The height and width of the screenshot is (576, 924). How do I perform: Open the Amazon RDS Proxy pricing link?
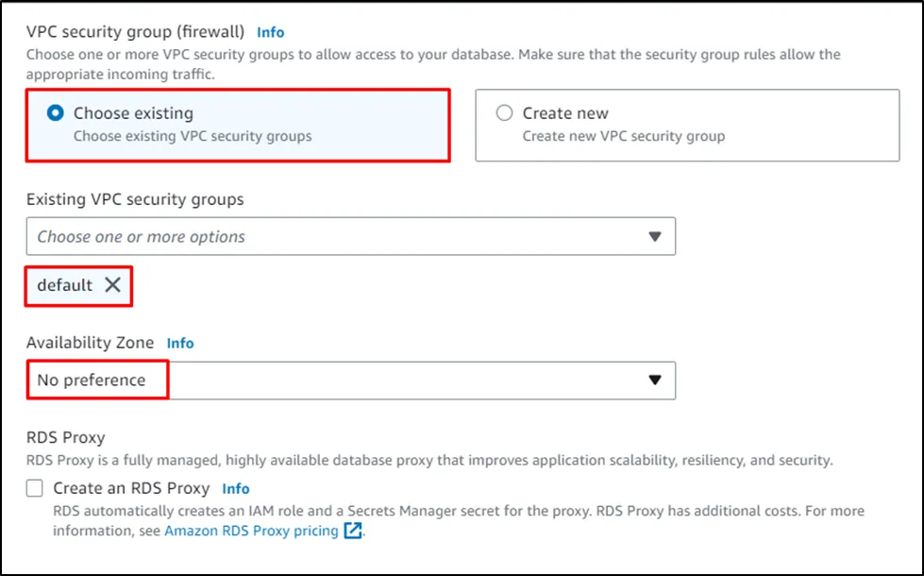(x=251, y=531)
